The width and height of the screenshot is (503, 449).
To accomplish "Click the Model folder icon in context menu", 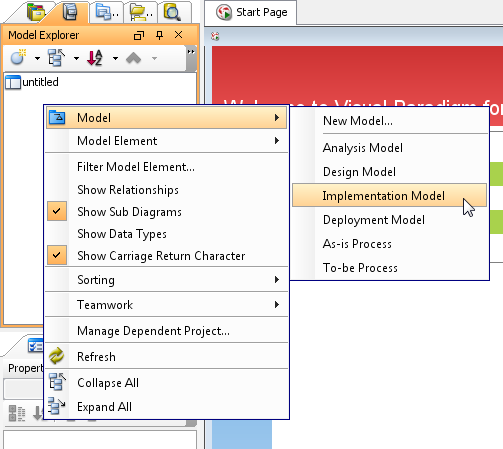I will [57, 117].
